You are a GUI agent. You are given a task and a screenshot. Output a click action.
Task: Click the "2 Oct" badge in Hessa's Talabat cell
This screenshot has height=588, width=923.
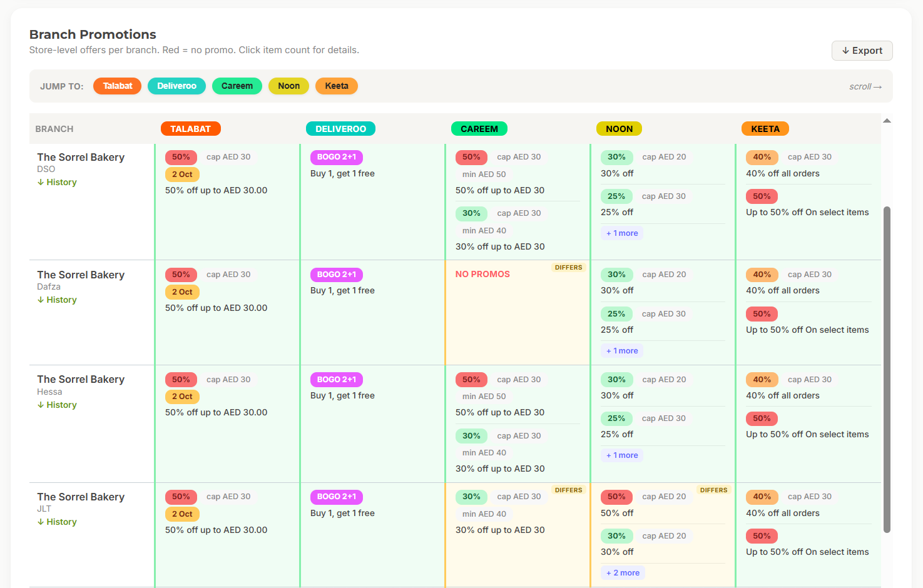click(182, 397)
